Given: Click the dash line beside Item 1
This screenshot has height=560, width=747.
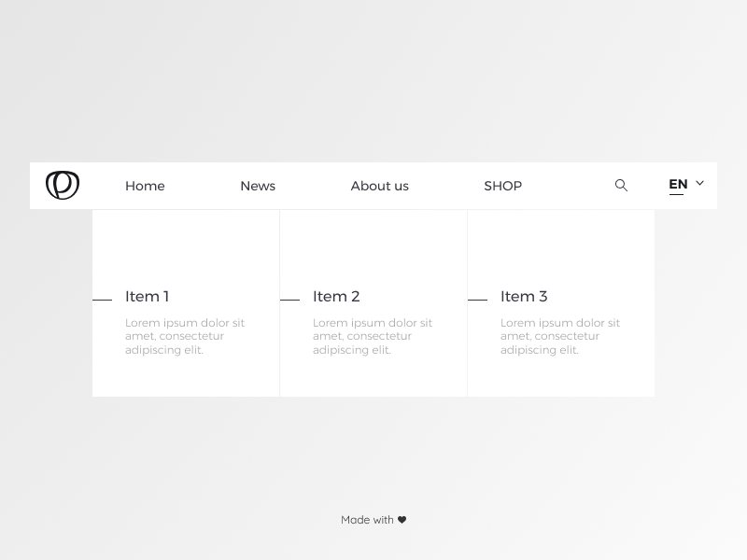Looking at the screenshot, I should click(x=102, y=300).
